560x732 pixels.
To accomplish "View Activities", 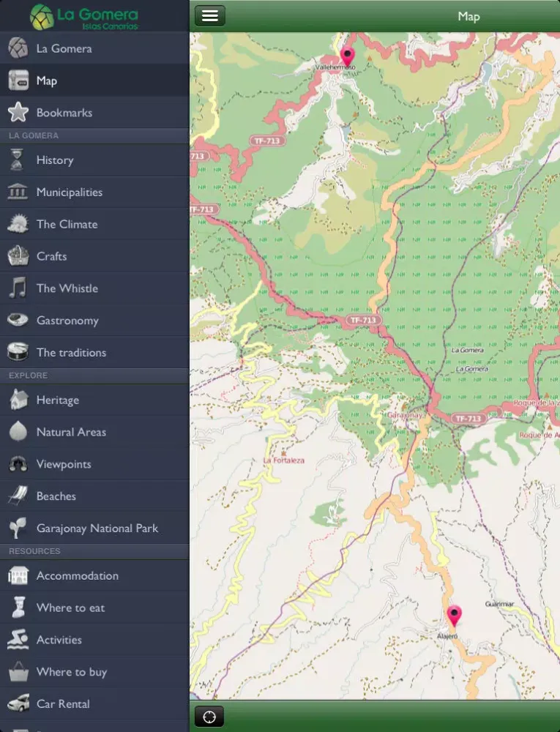I will pos(94,640).
